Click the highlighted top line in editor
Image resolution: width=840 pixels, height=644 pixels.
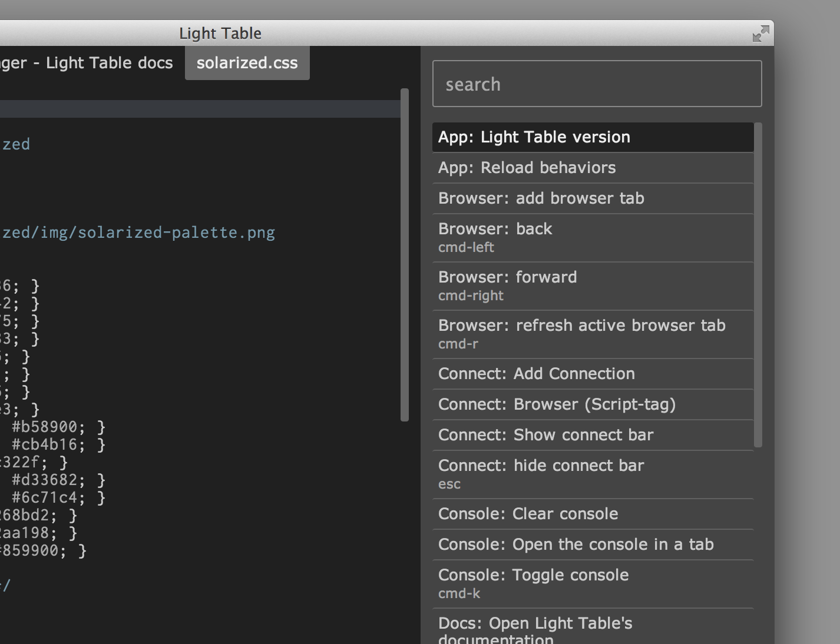point(200,109)
